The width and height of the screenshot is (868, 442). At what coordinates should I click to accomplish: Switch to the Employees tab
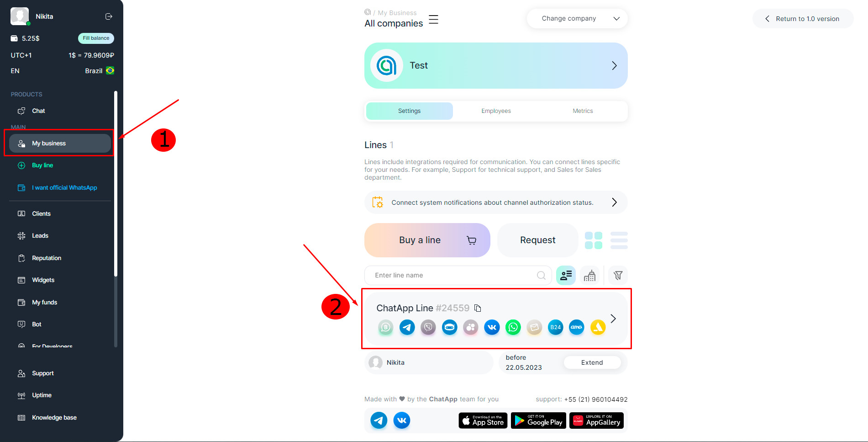coord(496,111)
